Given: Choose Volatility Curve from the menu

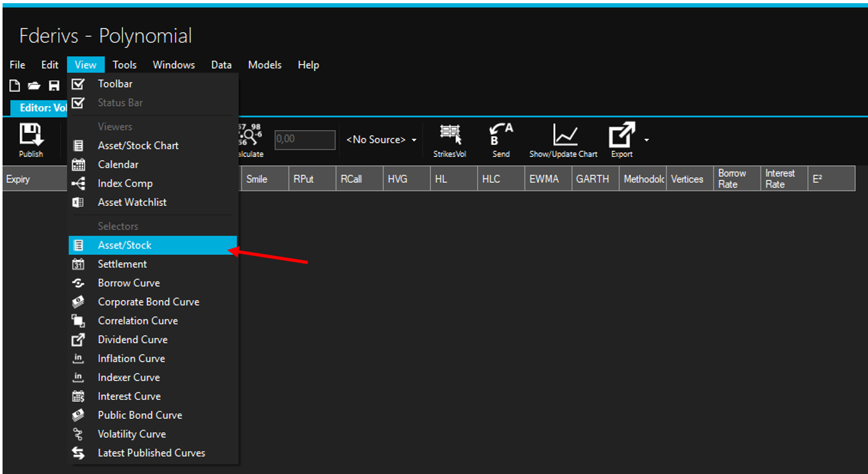Looking at the screenshot, I should 132,434.
